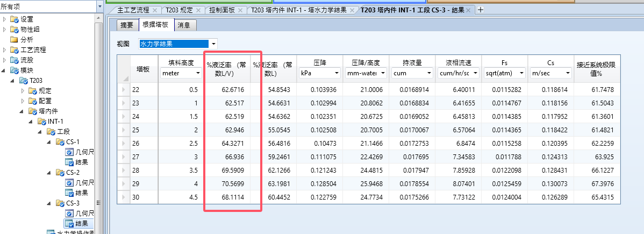Open the mm-water unit dropdown for 压降/高度
This screenshot has width=644, height=234.
(x=383, y=73)
